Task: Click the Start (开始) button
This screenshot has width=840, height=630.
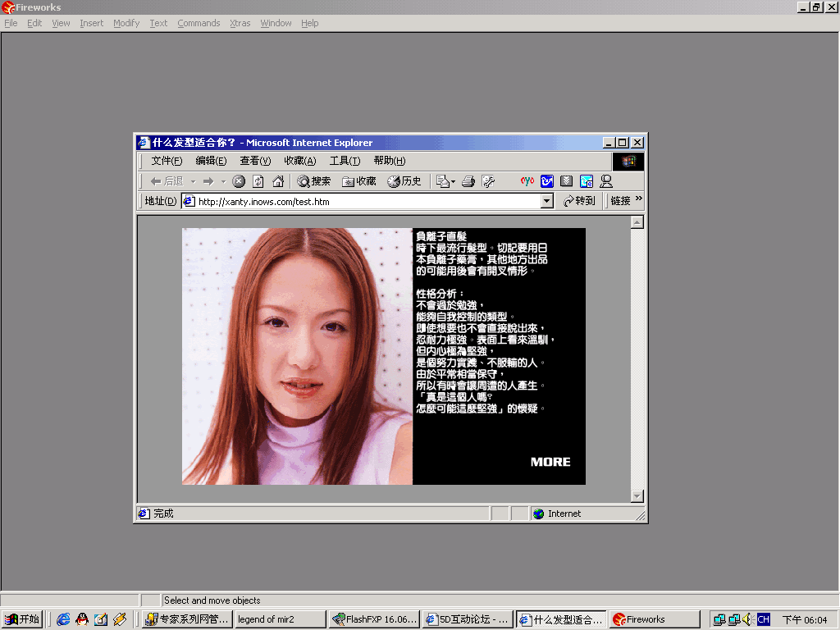Action: (22, 619)
